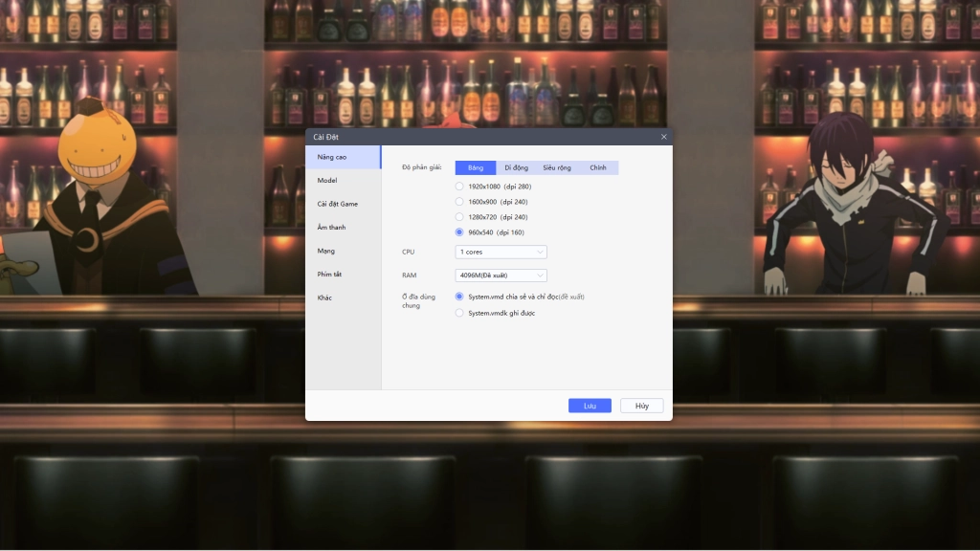The height and width of the screenshot is (551, 980).
Task: Open the Âm thanh audio settings
Action: pyautogui.click(x=331, y=227)
